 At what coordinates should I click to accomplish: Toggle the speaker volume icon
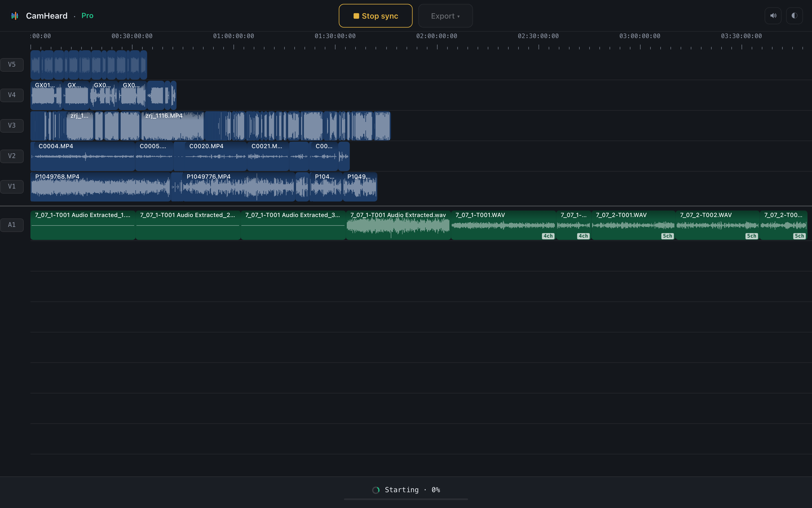[773, 16]
